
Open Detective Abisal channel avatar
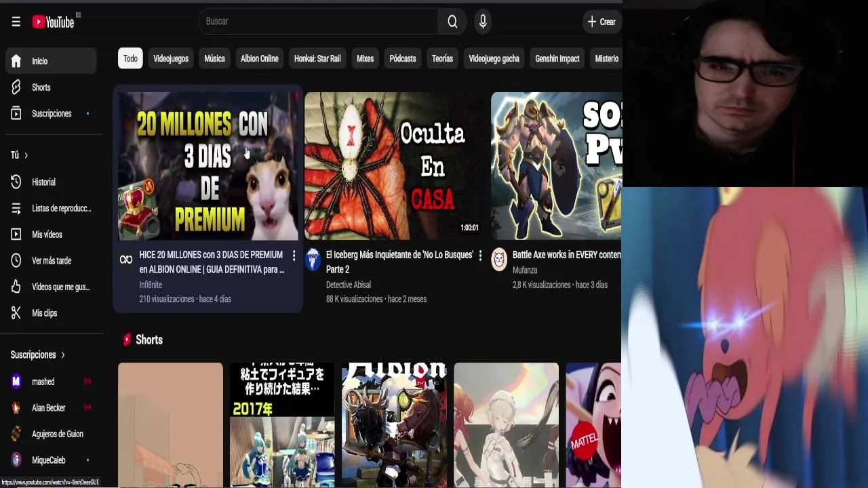313,260
